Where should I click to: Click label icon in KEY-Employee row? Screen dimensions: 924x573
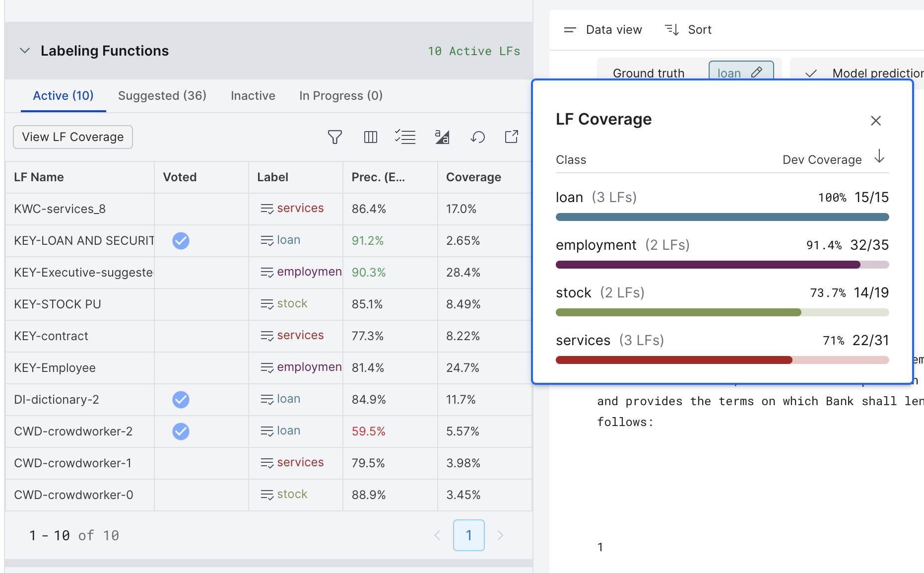(267, 368)
